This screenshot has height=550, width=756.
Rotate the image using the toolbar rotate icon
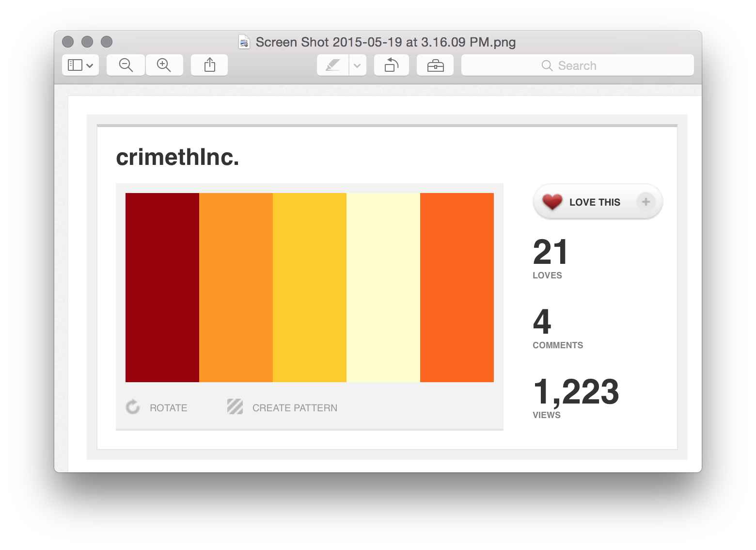[391, 65]
